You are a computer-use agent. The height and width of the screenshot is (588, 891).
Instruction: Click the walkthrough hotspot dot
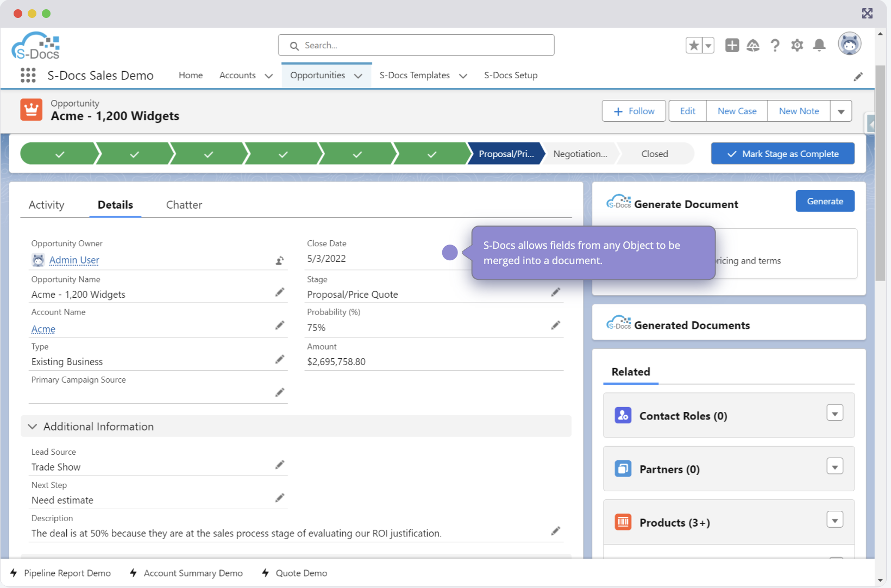pos(450,252)
